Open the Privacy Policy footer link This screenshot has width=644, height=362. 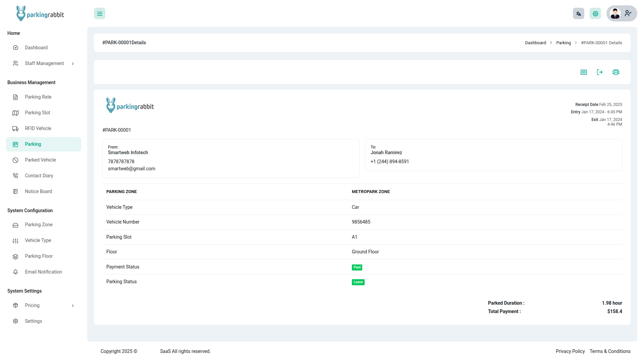(x=570, y=351)
